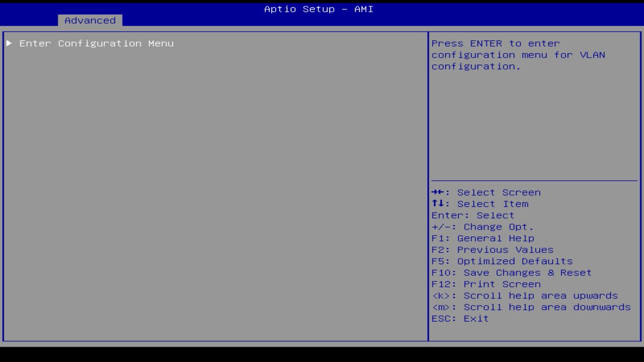
Task: Select the Advanced tab
Action: click(x=90, y=21)
